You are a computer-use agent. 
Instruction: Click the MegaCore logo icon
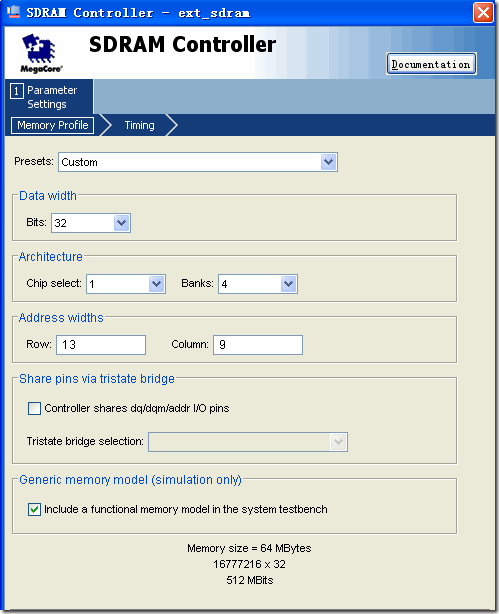coord(40,53)
